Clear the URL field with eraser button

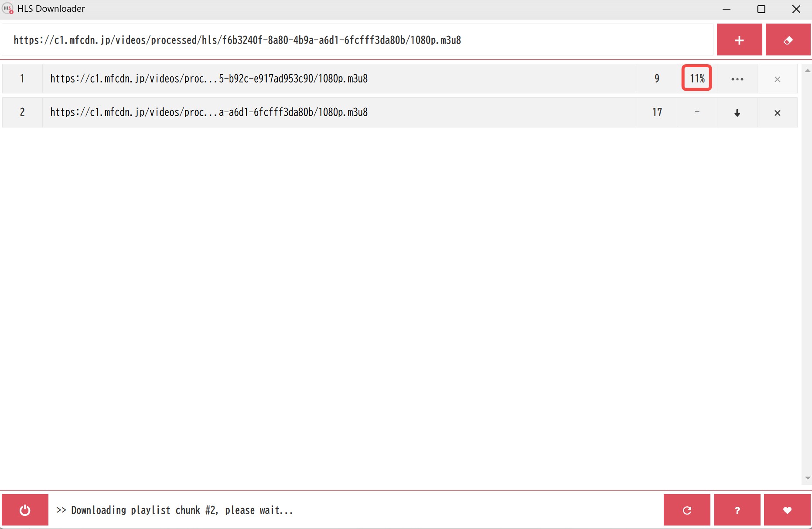(x=788, y=40)
